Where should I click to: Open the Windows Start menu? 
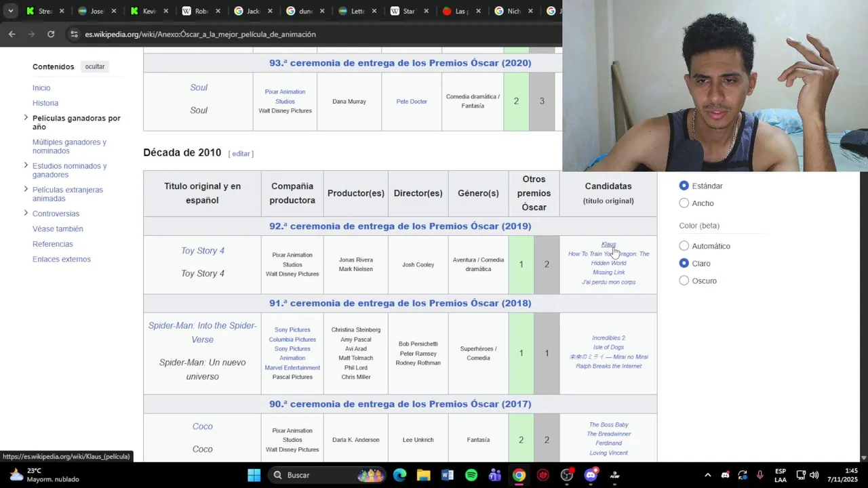pos(254,475)
